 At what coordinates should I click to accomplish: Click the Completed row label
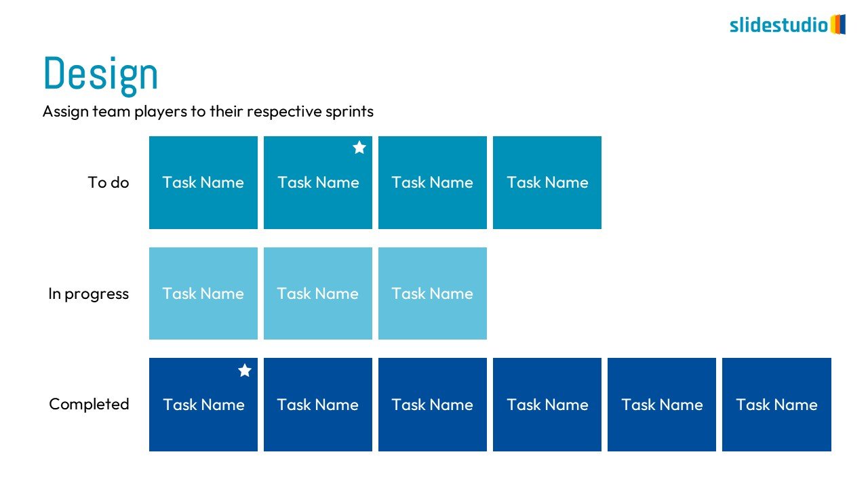[x=89, y=404]
